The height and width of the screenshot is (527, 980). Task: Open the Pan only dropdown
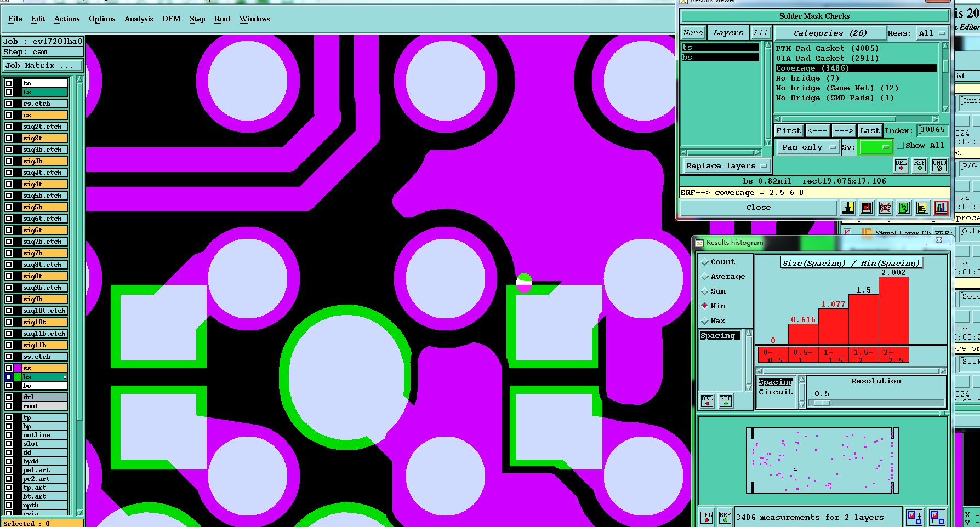pyautogui.click(x=808, y=147)
